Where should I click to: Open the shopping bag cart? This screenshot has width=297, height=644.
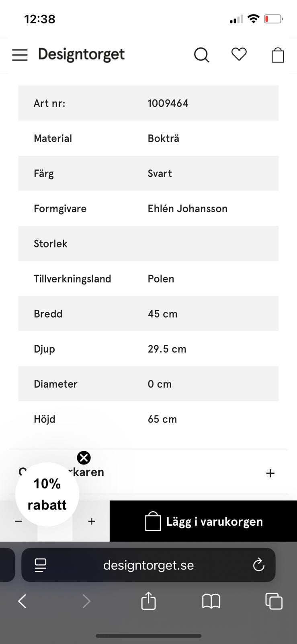click(278, 55)
